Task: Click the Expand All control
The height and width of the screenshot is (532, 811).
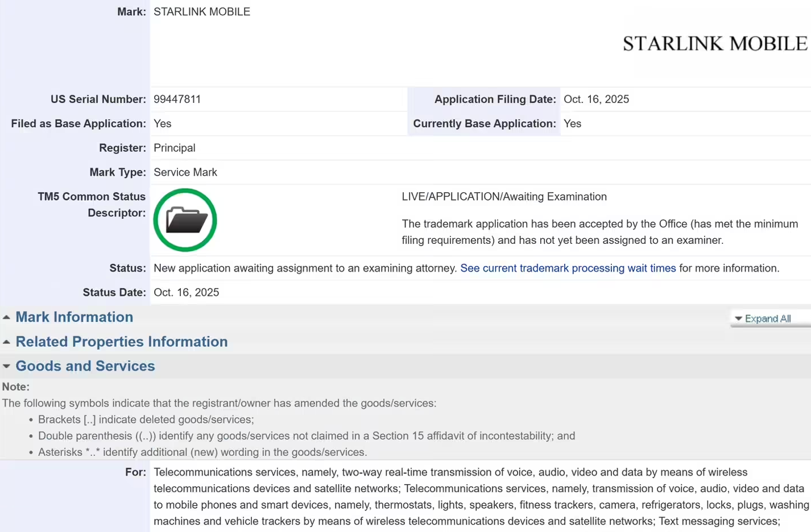Action: click(768, 318)
